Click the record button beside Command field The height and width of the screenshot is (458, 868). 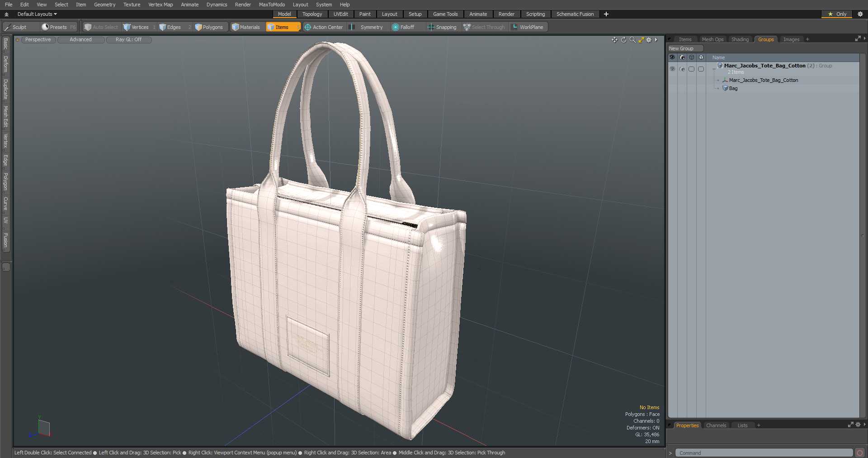coord(860,453)
